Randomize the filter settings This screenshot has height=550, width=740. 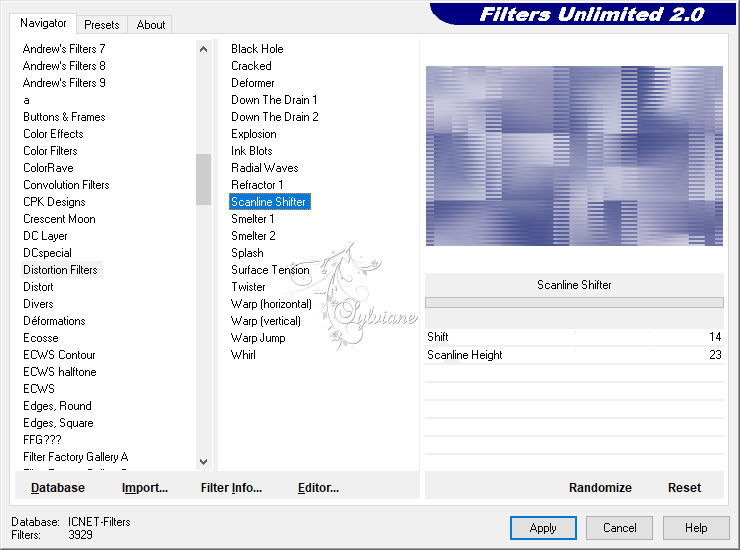point(600,488)
